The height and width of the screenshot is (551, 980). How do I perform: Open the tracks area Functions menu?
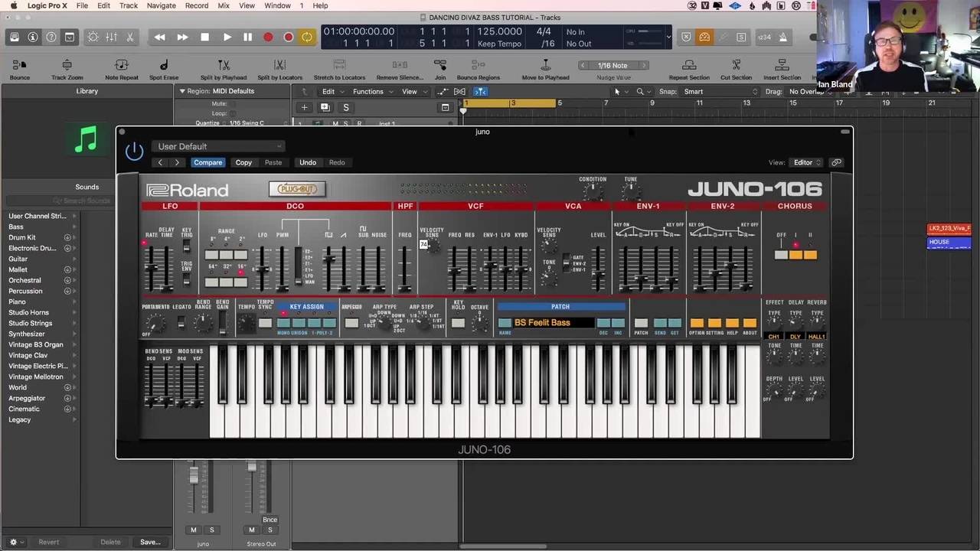(372, 92)
